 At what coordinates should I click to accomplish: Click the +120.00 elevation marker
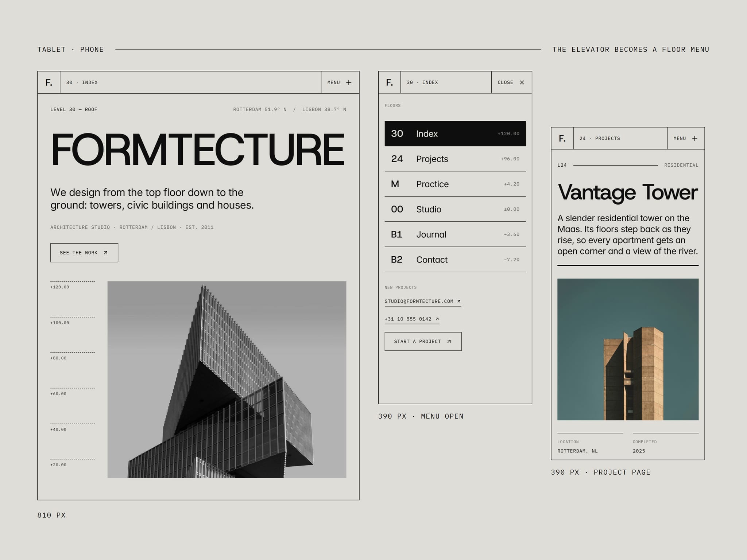[x=60, y=287]
